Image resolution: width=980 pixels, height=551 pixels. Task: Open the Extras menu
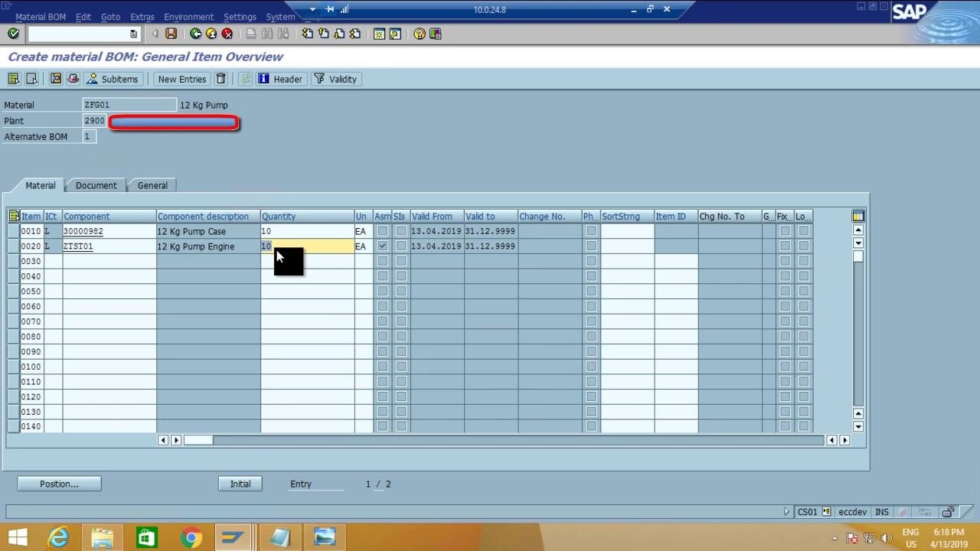pos(142,17)
